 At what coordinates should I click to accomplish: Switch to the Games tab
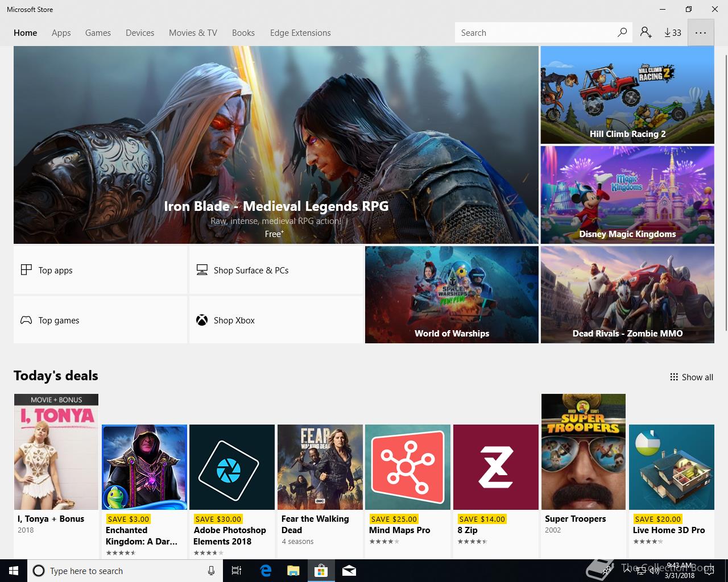click(98, 33)
